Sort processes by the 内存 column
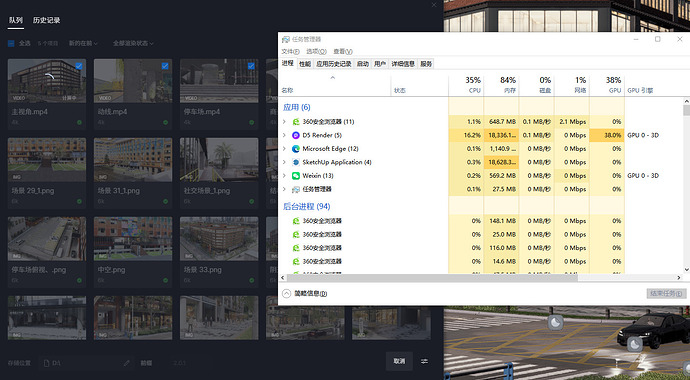 click(x=501, y=85)
